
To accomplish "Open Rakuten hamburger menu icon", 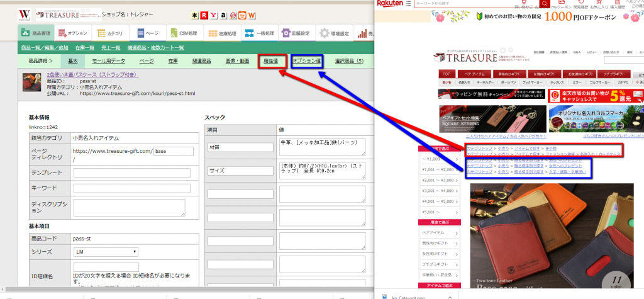I will (409, 4).
